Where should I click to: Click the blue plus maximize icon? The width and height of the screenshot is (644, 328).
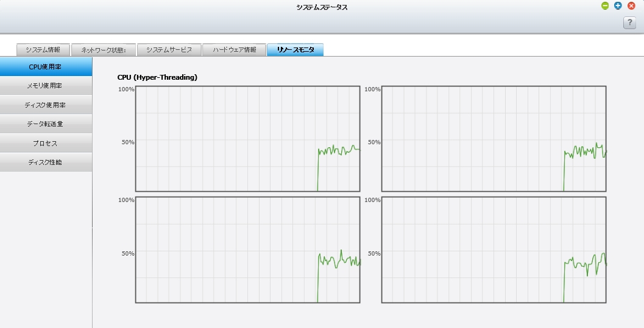coord(618,5)
